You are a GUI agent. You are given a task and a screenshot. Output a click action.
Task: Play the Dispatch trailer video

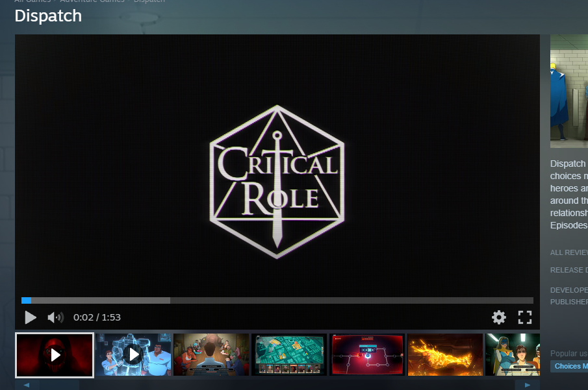point(31,318)
